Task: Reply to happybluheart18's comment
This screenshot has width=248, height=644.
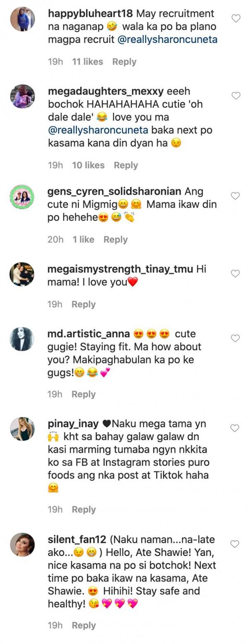Action: [x=124, y=62]
